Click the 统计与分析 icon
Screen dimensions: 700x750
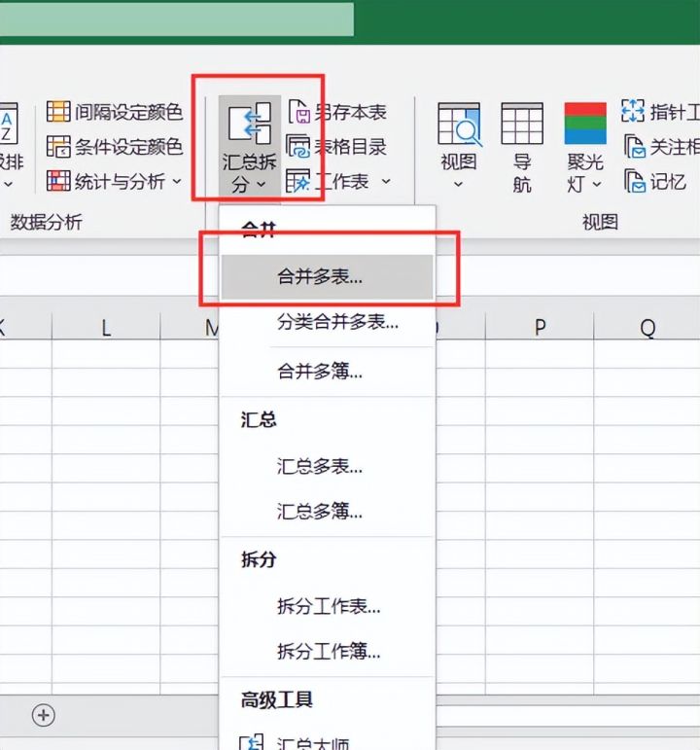click(58, 181)
